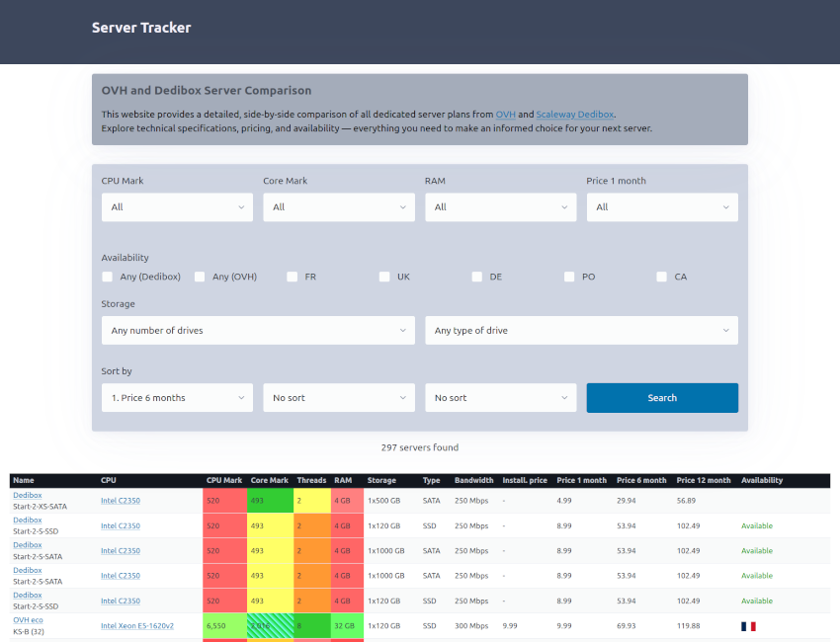Screen dimensions: 840x642
Task: Open the '1. Price 6 months' sort dropdown
Action: click(x=177, y=398)
